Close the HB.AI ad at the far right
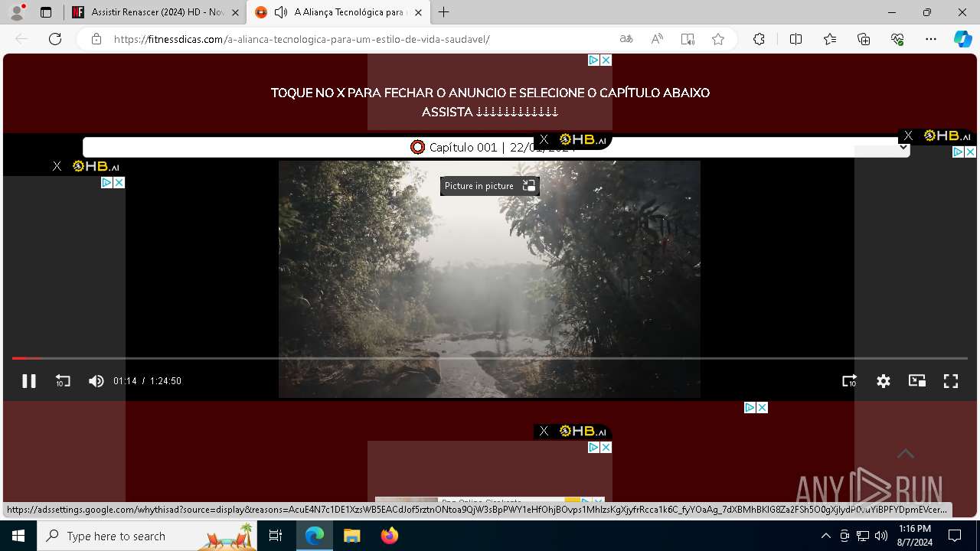The height and width of the screenshot is (551, 980). tap(908, 135)
